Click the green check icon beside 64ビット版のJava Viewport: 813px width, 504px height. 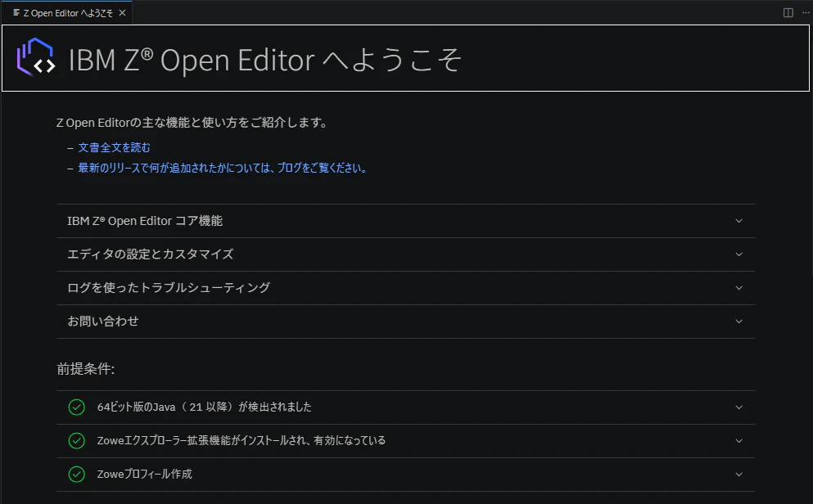coord(76,407)
